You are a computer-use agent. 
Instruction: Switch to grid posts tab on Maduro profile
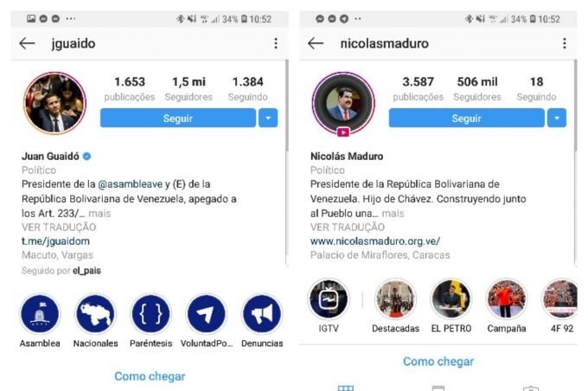point(345,388)
